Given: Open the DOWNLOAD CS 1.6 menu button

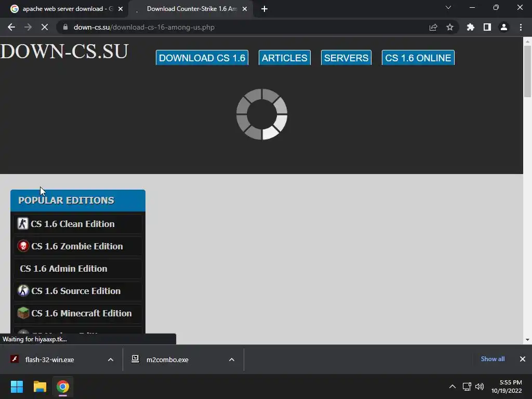Looking at the screenshot, I should coord(202,58).
